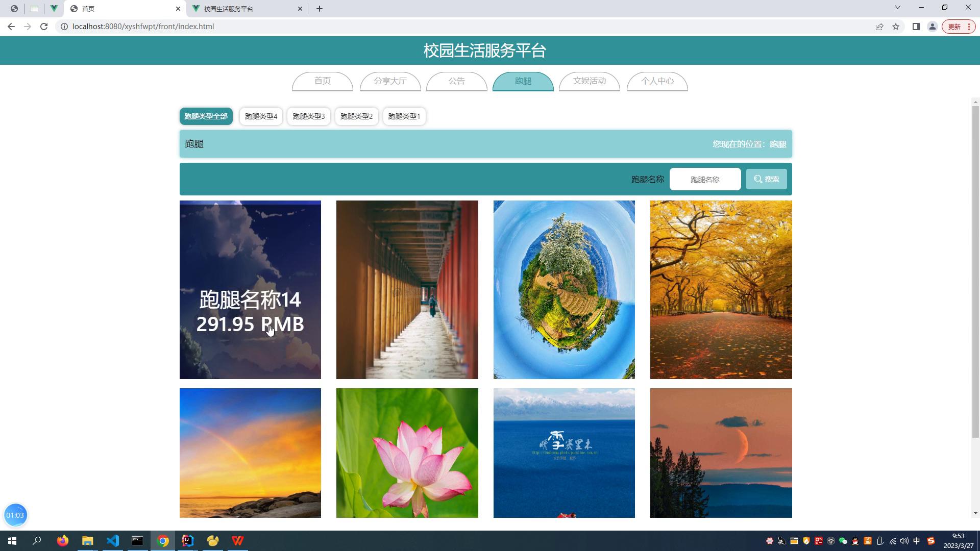Close the 校园生活服务平台 browser tab
Screen dimensions: 980x551
tap(300, 9)
